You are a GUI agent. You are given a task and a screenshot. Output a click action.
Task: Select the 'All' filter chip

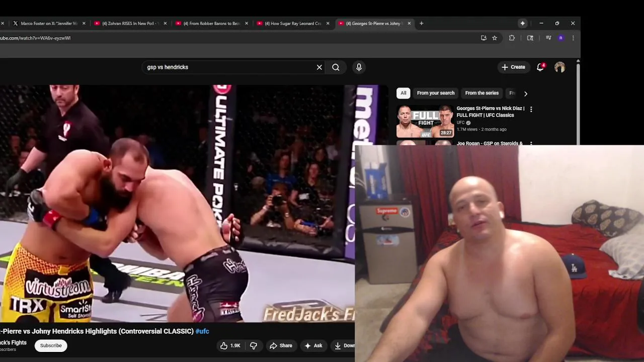pyautogui.click(x=403, y=93)
